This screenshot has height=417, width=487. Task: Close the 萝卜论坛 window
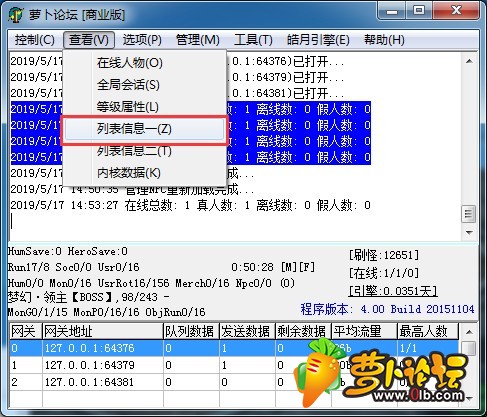pos(456,11)
